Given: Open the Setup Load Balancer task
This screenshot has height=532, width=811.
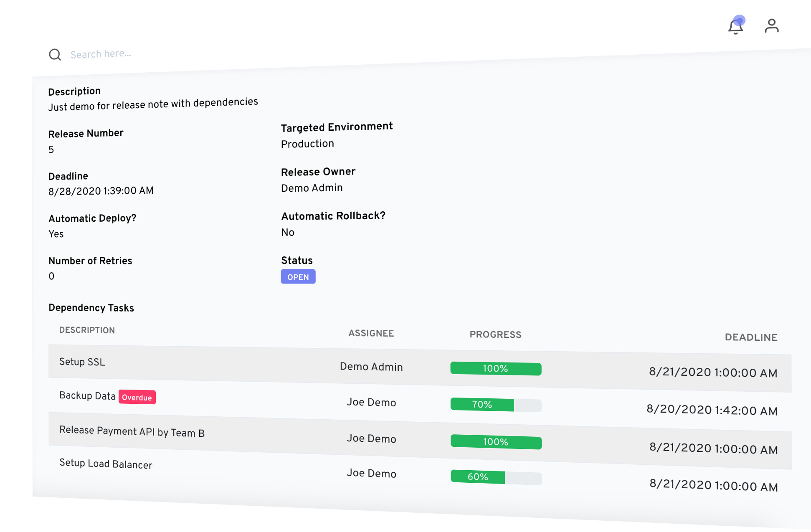Looking at the screenshot, I should point(106,464).
